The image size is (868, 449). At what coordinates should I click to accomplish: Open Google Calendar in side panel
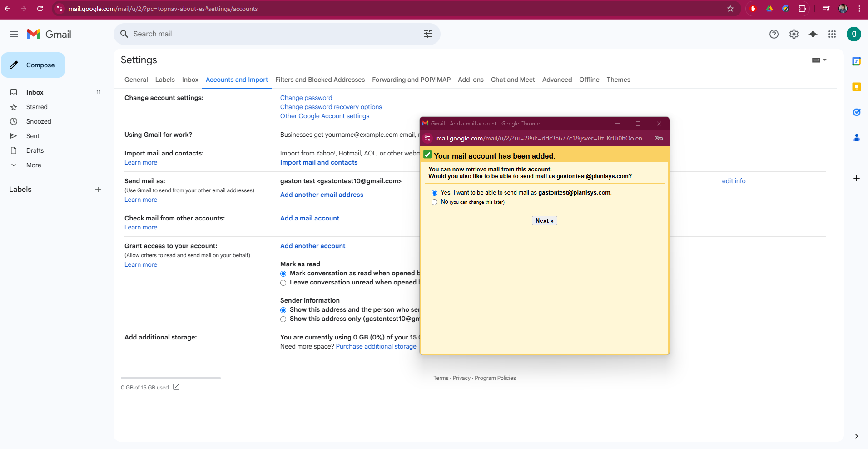point(856,61)
